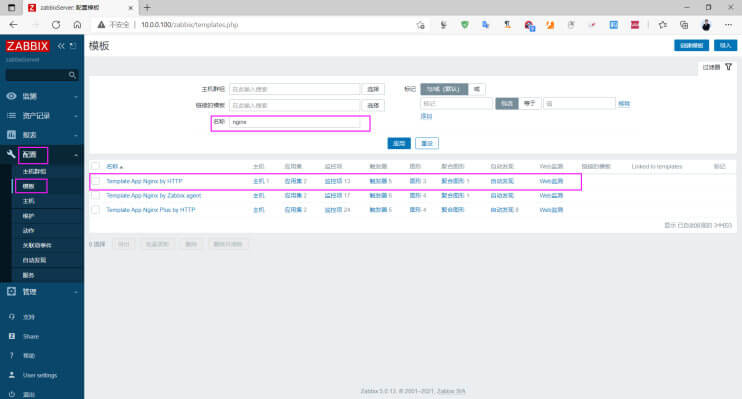Click the gear icon for 管理 menu
Viewport: 742px width, 399px height.
(11, 292)
